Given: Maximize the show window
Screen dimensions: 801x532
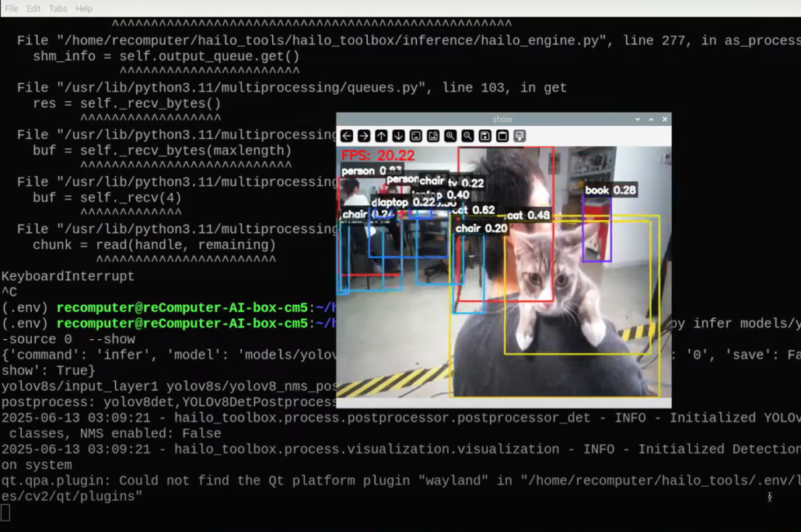Looking at the screenshot, I should click(x=652, y=119).
